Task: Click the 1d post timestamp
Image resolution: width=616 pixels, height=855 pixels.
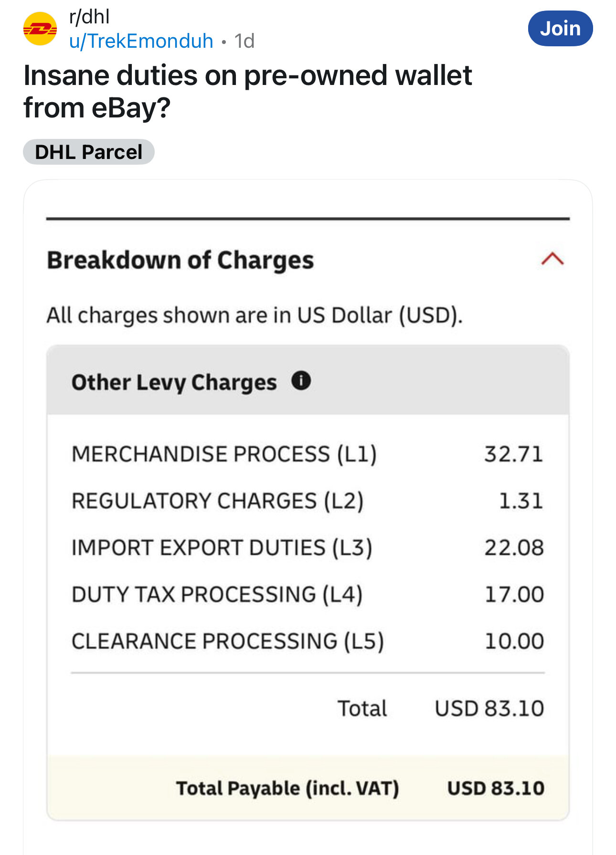Action: click(244, 41)
